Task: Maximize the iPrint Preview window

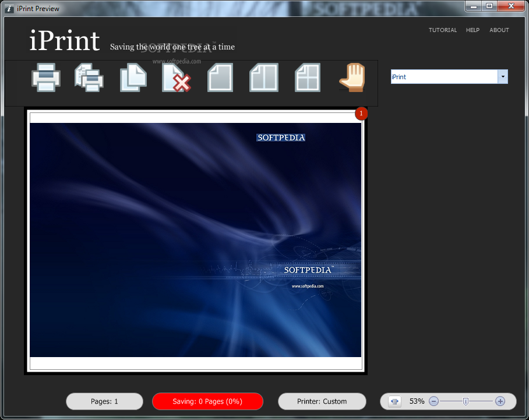Action: pyautogui.click(x=489, y=6)
